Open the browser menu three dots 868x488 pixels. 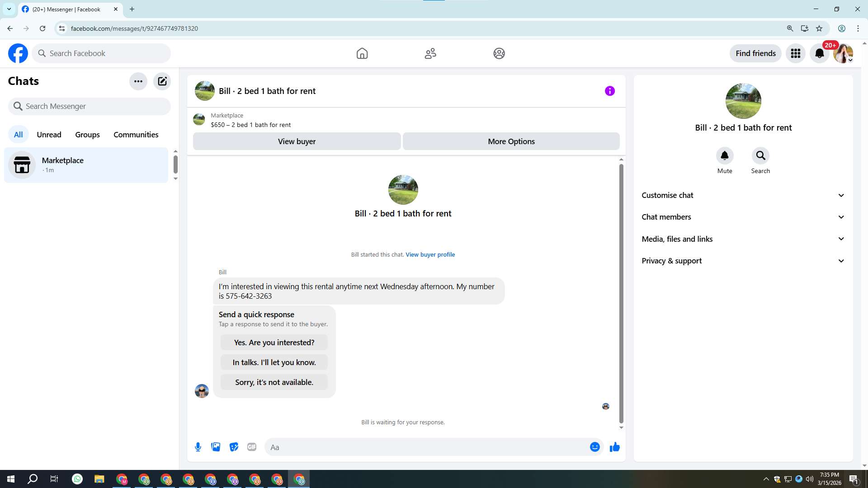(x=858, y=28)
